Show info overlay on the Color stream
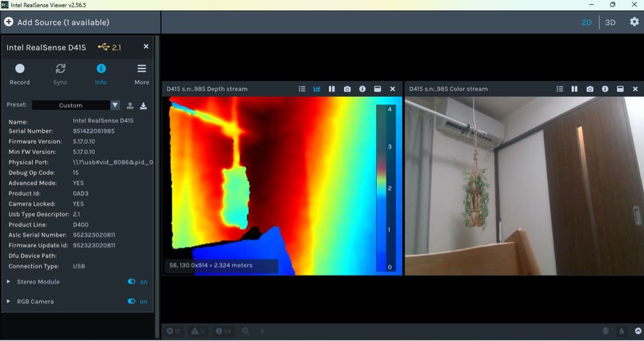Image resolution: width=644 pixels, height=341 pixels. click(x=605, y=89)
